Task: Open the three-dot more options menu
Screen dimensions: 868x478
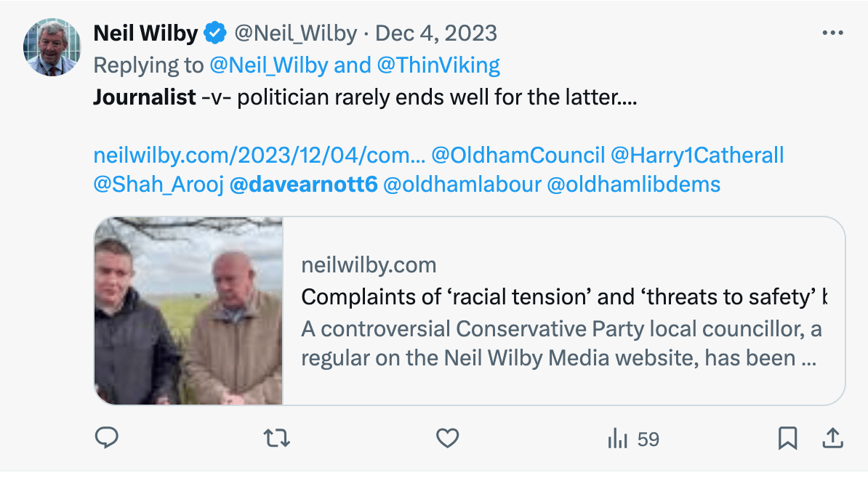Action: point(832,33)
